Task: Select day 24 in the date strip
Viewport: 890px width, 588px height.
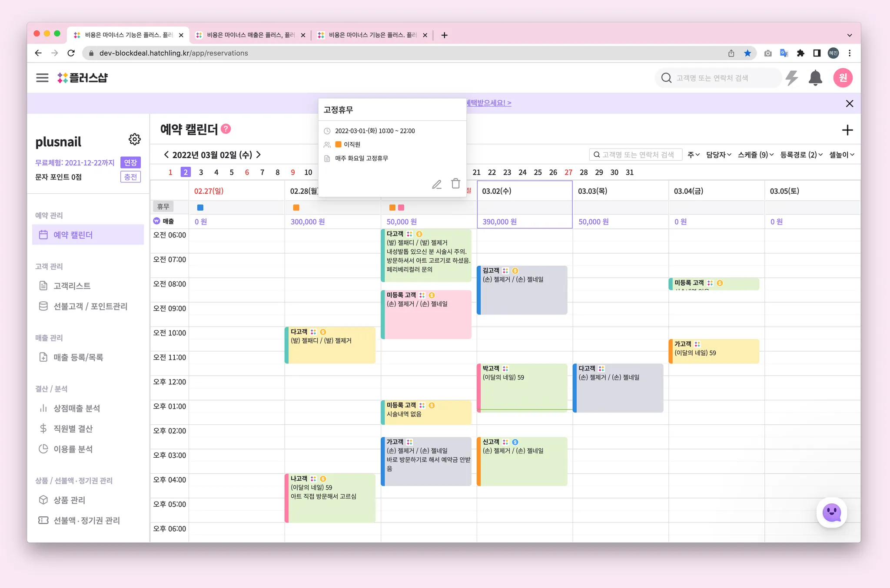Action: [x=522, y=172]
